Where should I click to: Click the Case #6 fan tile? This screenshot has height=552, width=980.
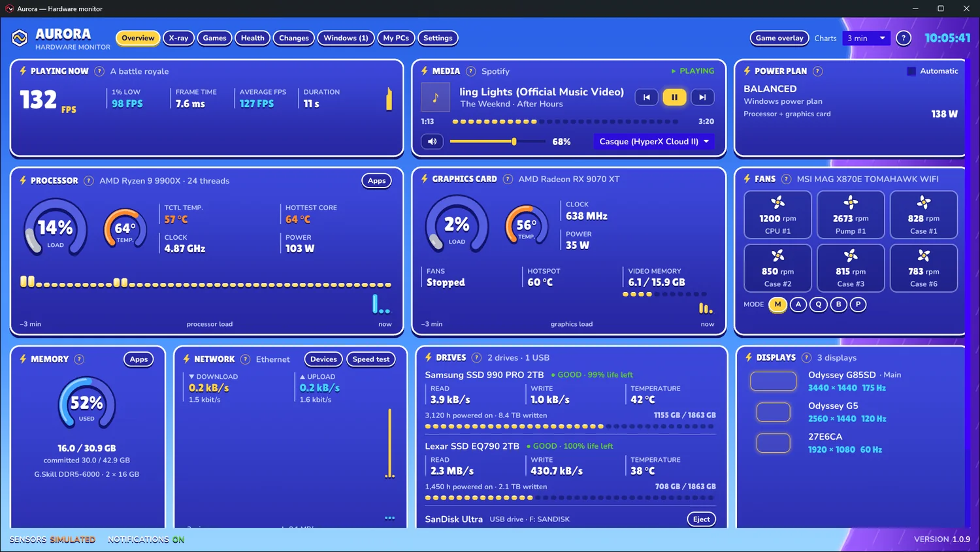pyautogui.click(x=924, y=268)
